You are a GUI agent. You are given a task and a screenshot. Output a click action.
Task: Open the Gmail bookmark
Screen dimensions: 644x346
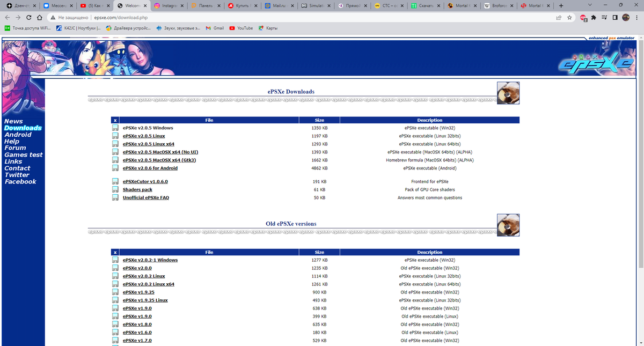point(215,28)
